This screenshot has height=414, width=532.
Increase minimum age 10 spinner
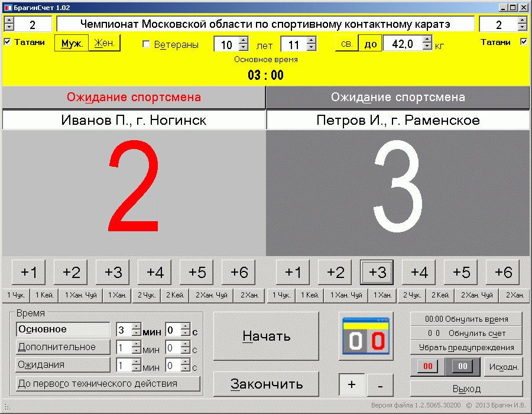point(244,40)
